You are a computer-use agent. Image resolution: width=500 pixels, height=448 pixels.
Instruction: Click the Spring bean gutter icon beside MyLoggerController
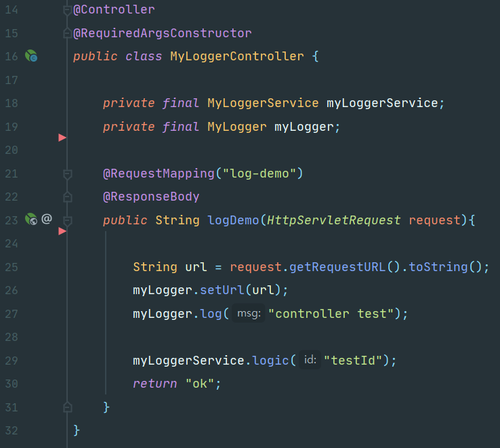click(x=31, y=56)
